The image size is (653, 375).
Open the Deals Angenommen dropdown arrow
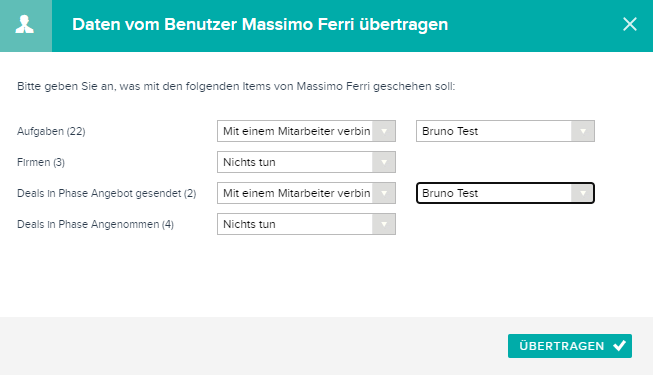[384, 224]
